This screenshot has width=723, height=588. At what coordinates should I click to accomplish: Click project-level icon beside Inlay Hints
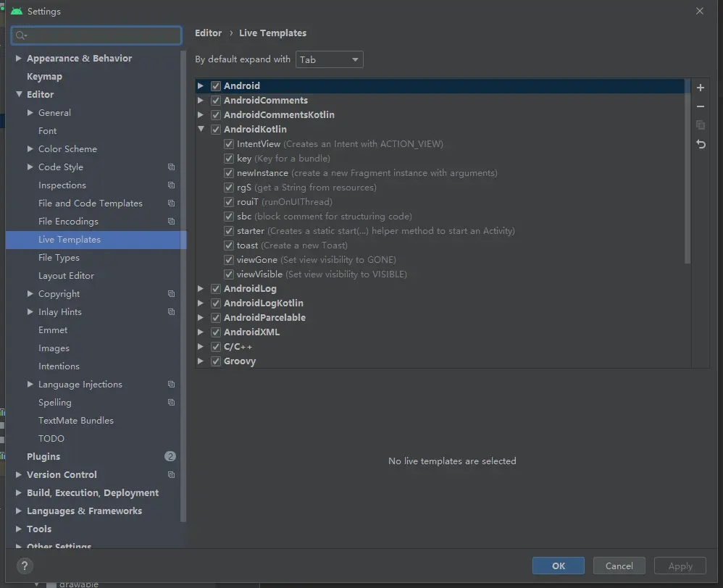pyautogui.click(x=171, y=312)
